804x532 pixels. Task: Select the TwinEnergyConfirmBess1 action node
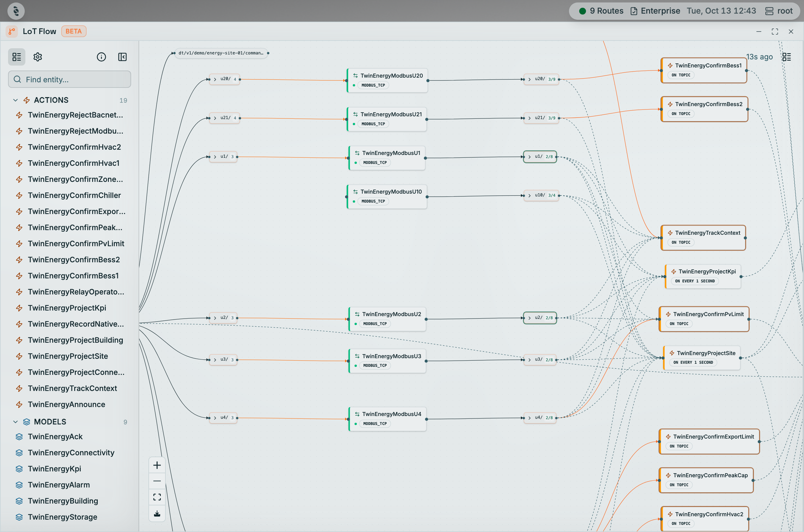pyautogui.click(x=704, y=71)
